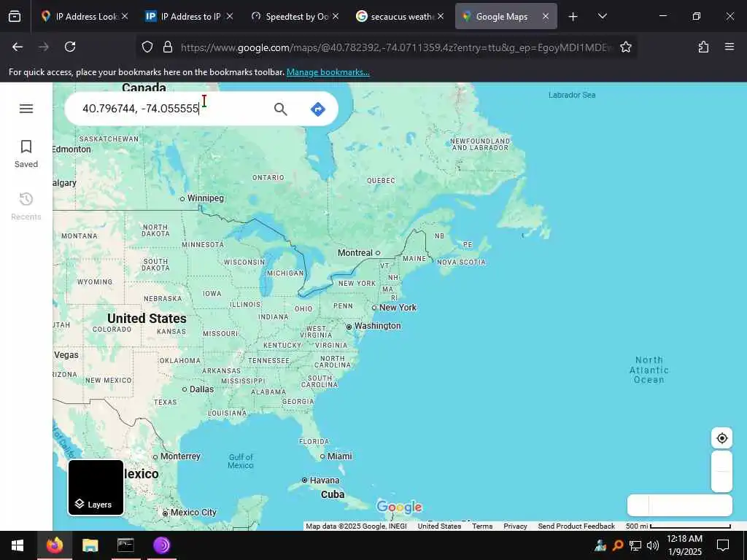Show your location with the target button
747x560 pixels.
[721, 438]
